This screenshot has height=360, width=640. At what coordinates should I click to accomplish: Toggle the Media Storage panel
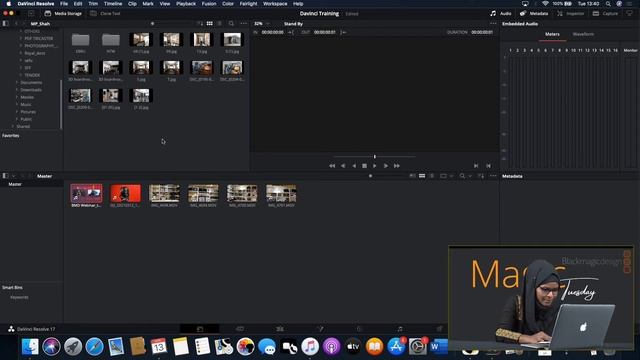(x=63, y=13)
